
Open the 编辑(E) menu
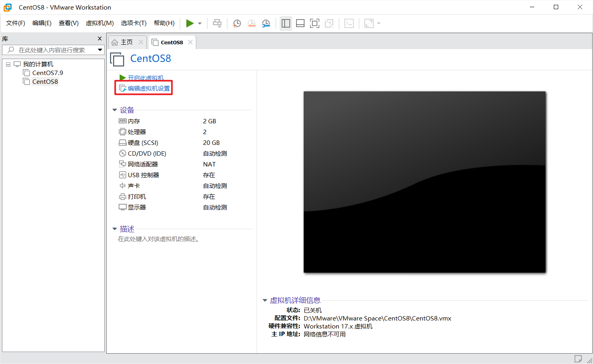point(42,23)
